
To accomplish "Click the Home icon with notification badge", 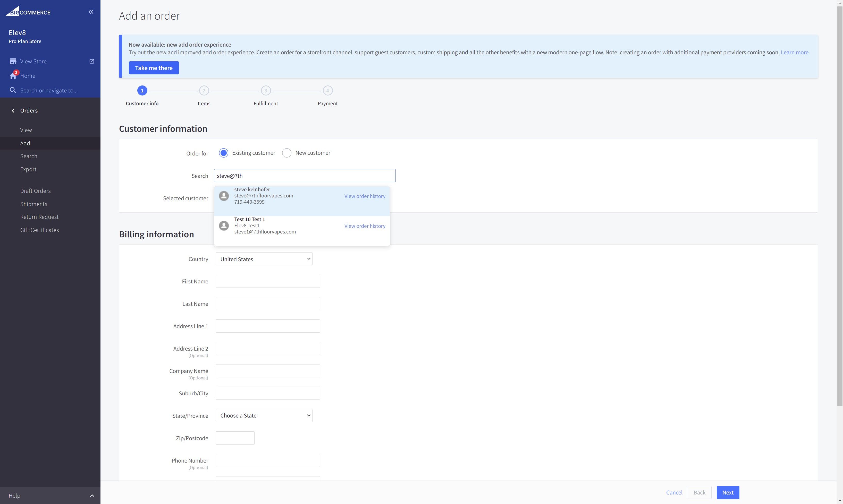I will point(13,75).
